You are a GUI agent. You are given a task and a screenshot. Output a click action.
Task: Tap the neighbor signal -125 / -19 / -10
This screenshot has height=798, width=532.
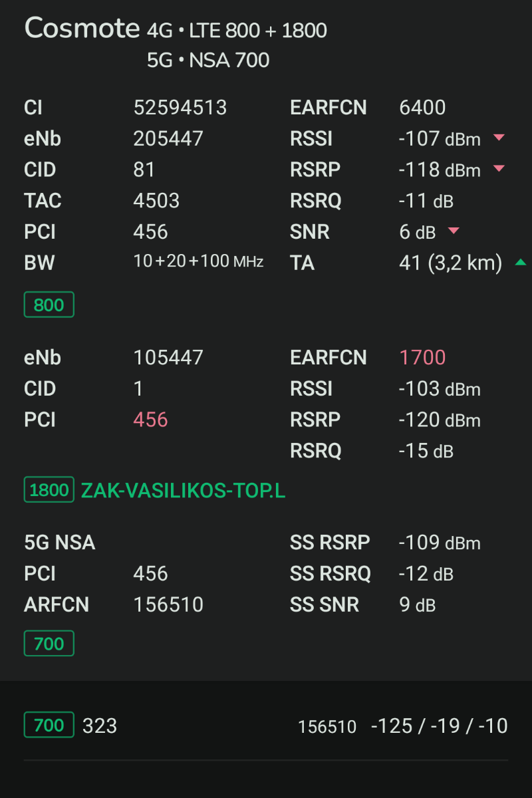click(x=440, y=726)
